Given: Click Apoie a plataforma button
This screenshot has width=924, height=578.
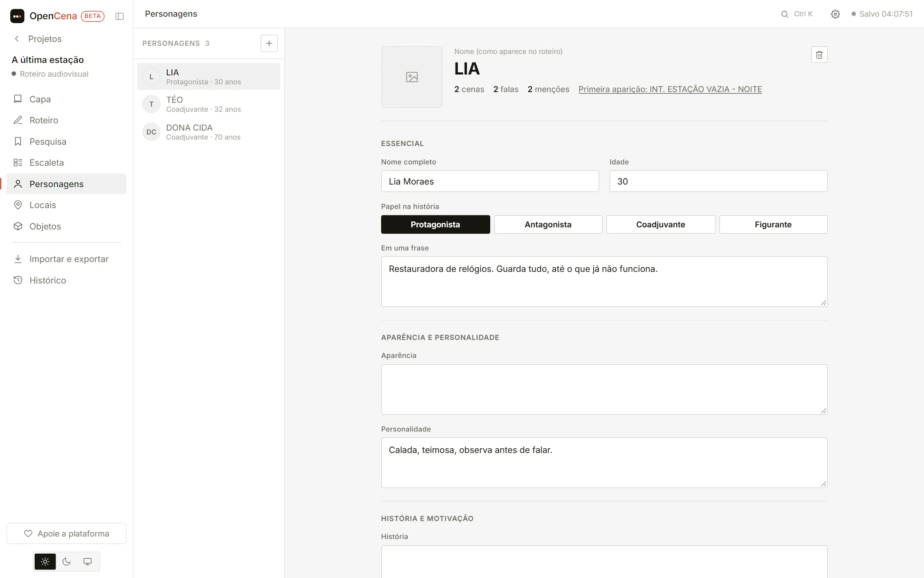Looking at the screenshot, I should pyautogui.click(x=66, y=533).
